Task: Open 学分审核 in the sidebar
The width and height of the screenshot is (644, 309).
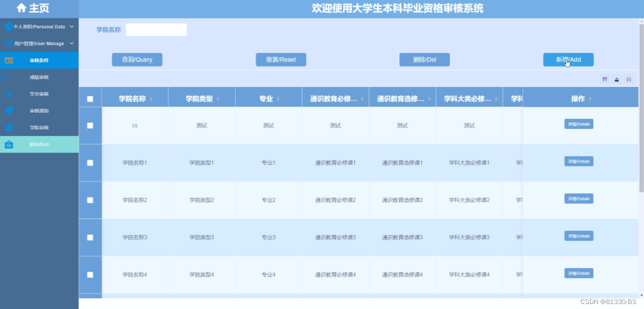Action: [39, 94]
